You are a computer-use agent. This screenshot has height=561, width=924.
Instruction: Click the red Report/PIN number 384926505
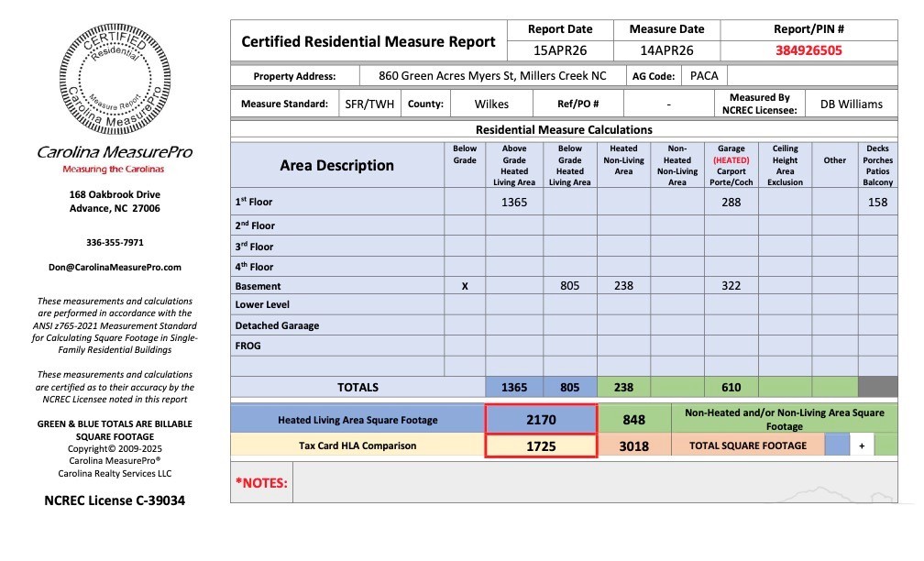[808, 51]
